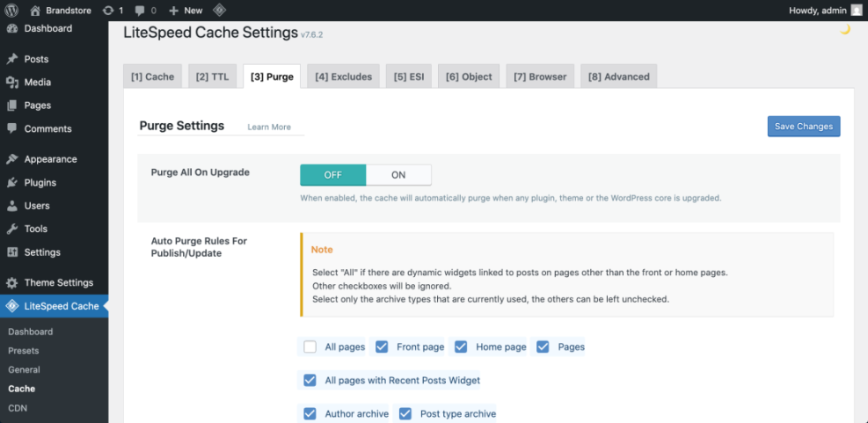868x423 pixels.
Task: Open the [6] Object tab
Action: (x=469, y=77)
